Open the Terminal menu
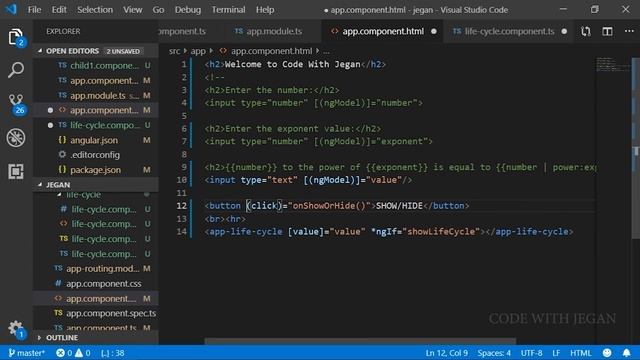The image size is (640, 360). 228,9
